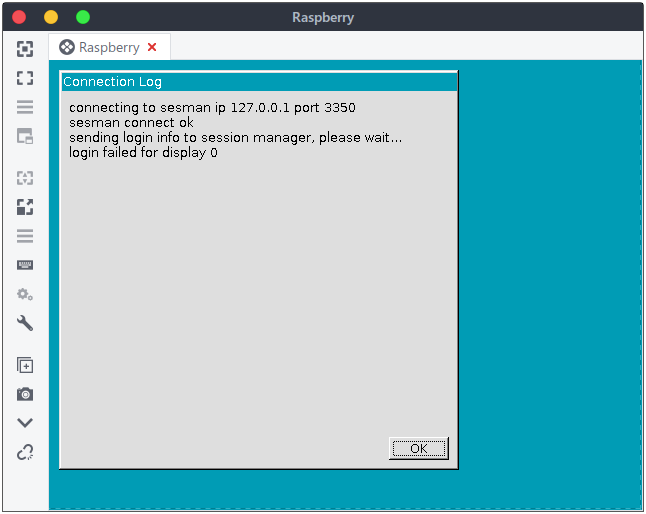Disconnect session with the broken link icon

click(x=25, y=452)
